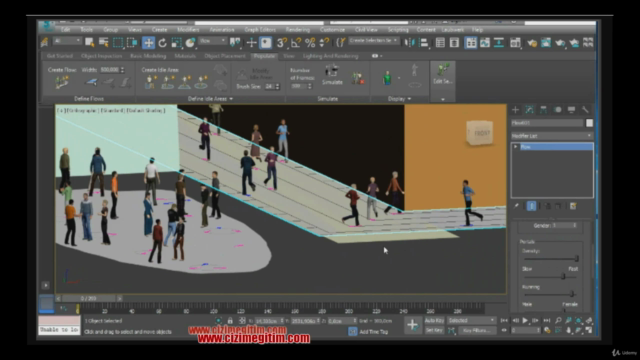Click the Mirror tool icon
Image resolution: width=640 pixels, height=360 pixels.
[x=409, y=42]
